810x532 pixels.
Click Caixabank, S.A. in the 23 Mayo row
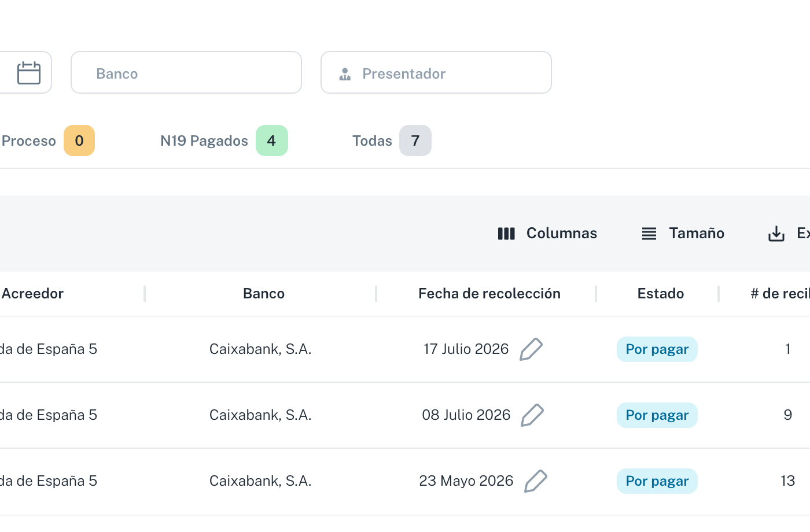click(260, 481)
